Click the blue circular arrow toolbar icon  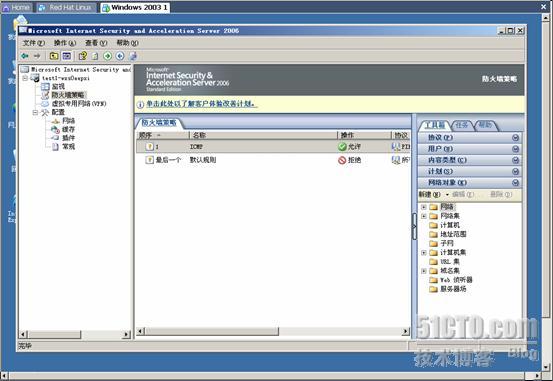(x=120, y=56)
